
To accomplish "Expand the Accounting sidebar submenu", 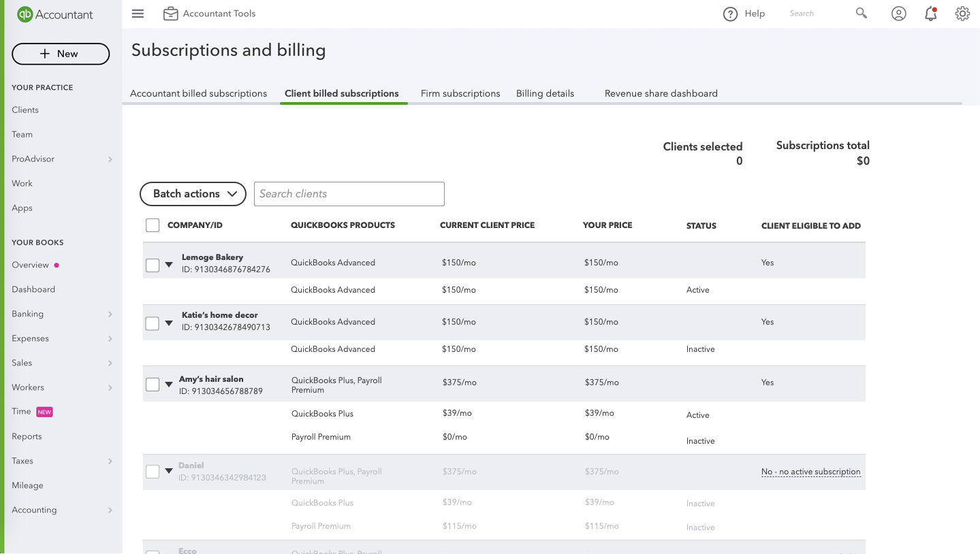I will point(110,510).
